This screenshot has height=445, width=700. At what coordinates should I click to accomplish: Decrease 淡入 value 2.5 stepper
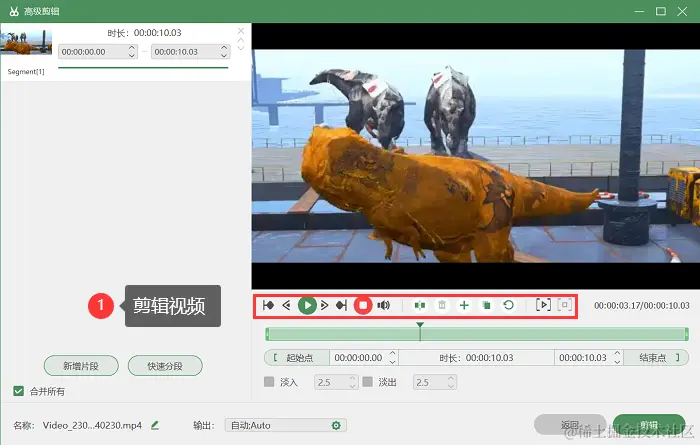(x=352, y=386)
